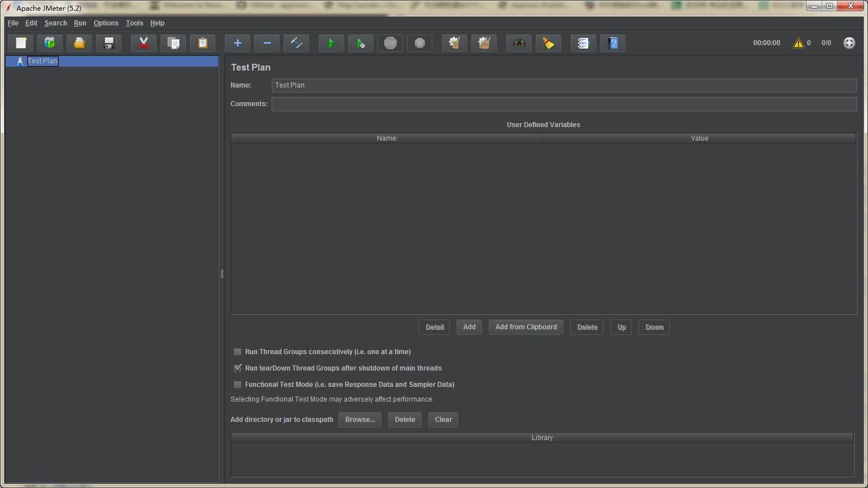Viewport: 868px width, 488px height.
Task: Cut selection with the scissors icon
Action: [144, 43]
